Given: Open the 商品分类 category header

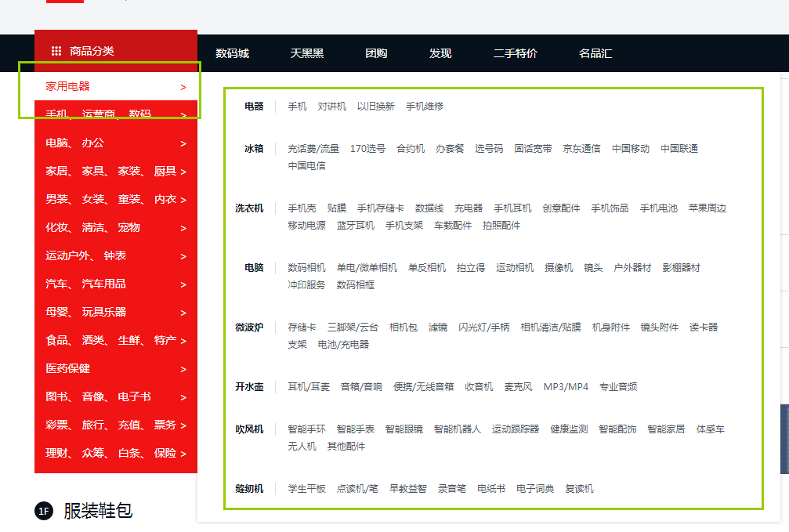Looking at the screenshot, I should [116, 51].
